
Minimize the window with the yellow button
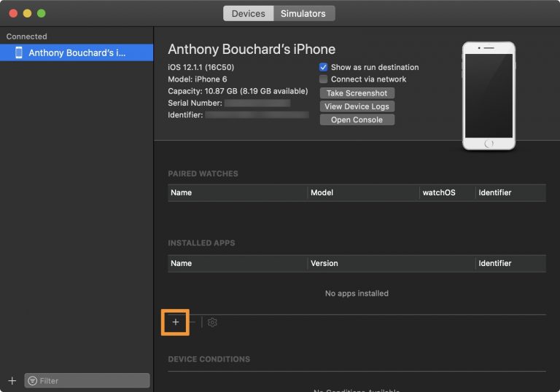pos(27,13)
